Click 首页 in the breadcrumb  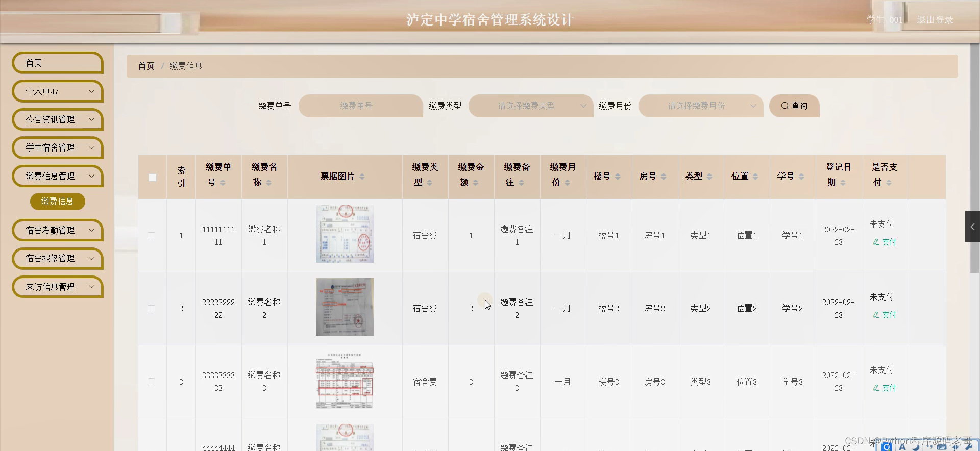click(146, 66)
